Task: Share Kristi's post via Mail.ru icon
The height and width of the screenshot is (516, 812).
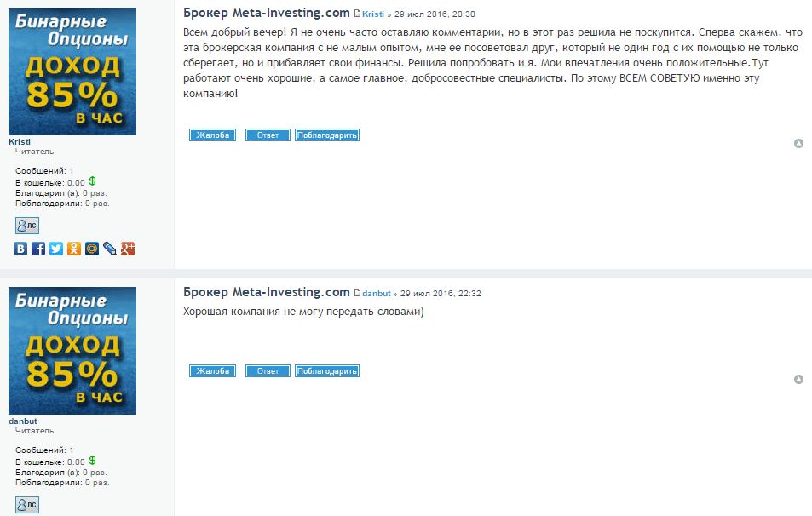Action: pyautogui.click(x=92, y=249)
